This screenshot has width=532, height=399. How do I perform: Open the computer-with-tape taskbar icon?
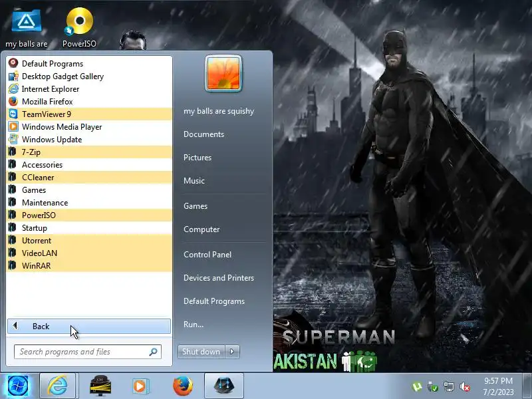pyautogui.click(x=100, y=386)
